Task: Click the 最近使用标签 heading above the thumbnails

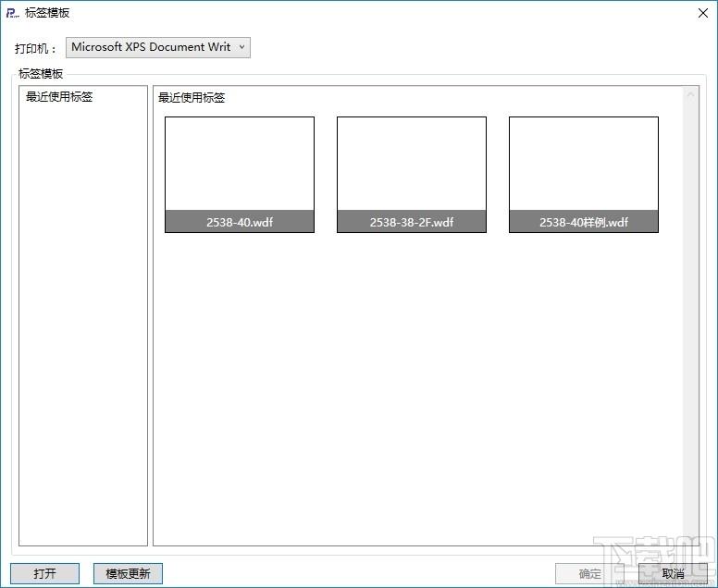Action: (x=192, y=97)
